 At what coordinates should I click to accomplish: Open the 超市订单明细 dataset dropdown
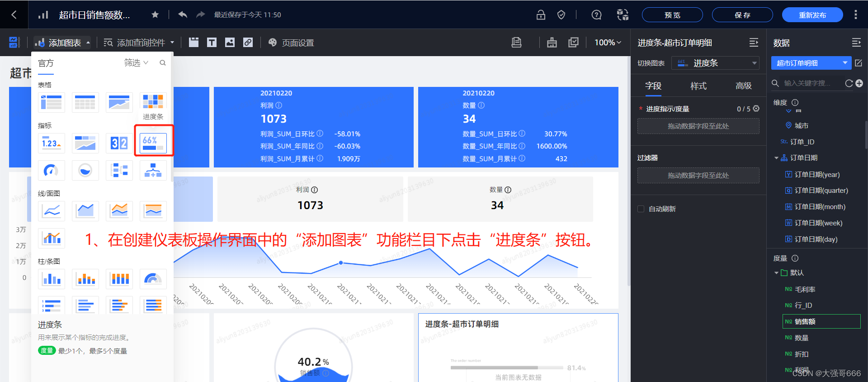point(811,63)
